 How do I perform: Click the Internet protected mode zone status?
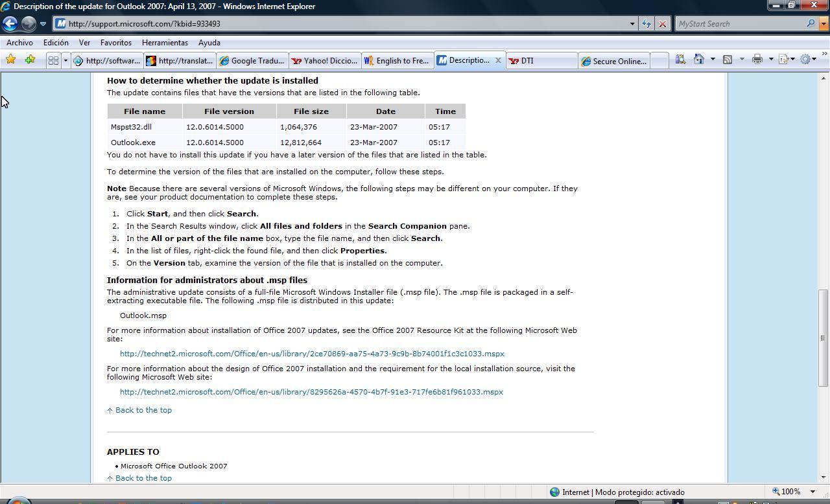tap(617, 492)
